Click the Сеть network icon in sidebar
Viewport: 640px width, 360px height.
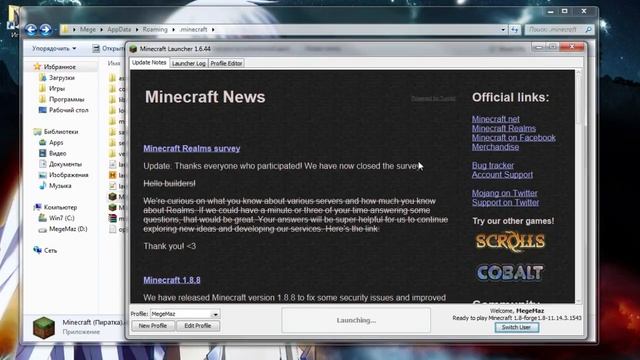coord(37,250)
